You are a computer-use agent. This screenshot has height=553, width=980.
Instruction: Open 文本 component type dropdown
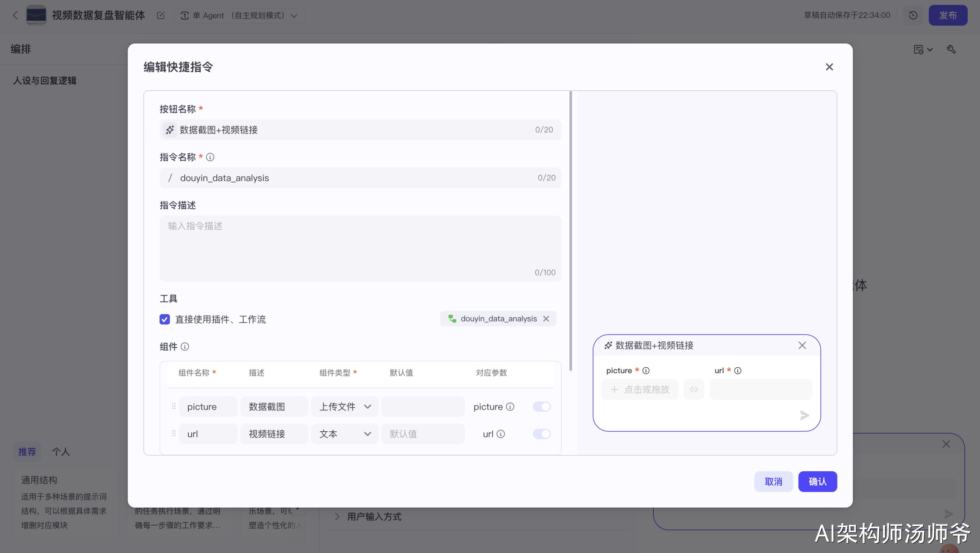tap(345, 434)
